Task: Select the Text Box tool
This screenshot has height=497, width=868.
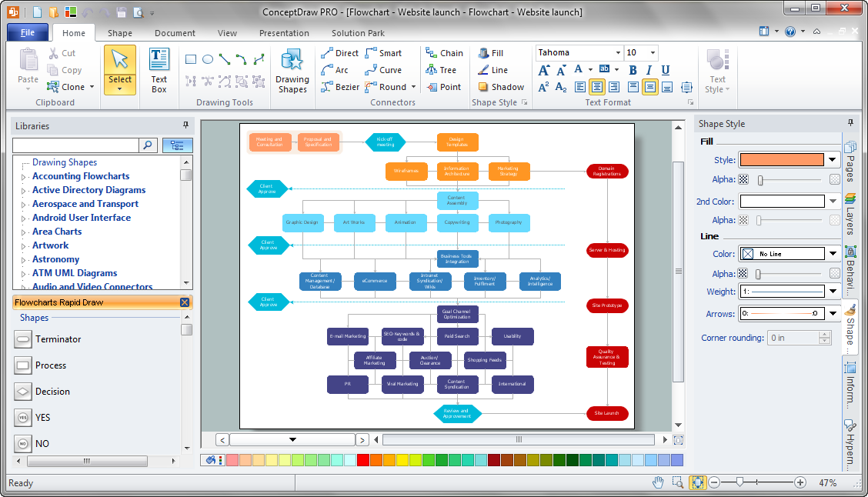Action: (x=159, y=69)
